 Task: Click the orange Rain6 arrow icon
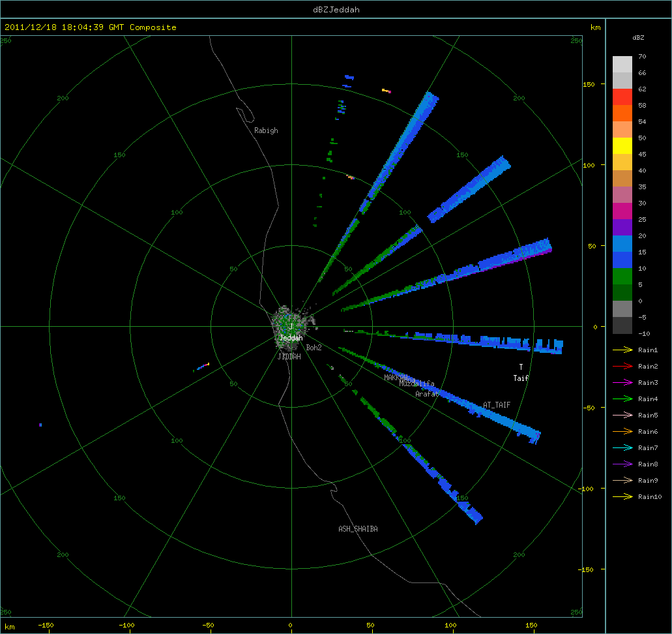[x=622, y=432]
